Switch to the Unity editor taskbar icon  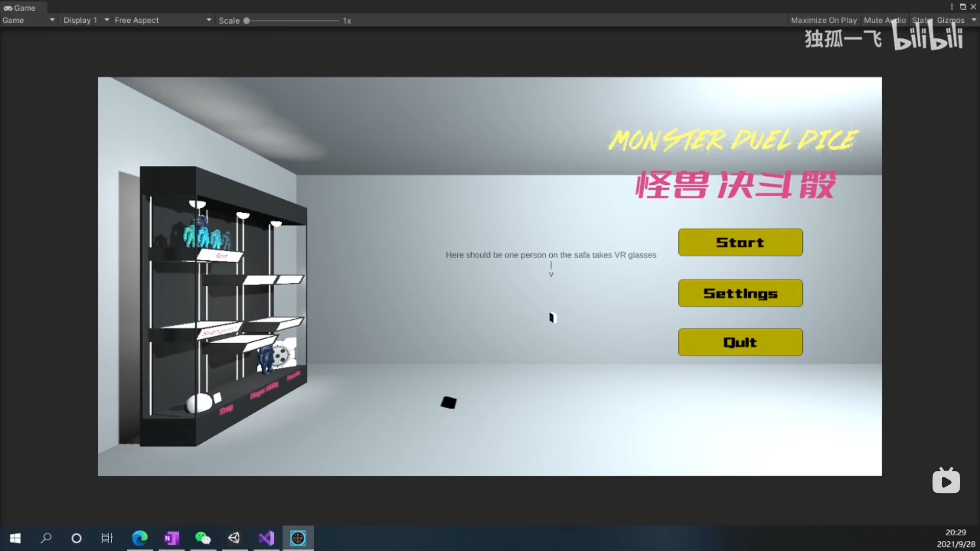(x=234, y=538)
